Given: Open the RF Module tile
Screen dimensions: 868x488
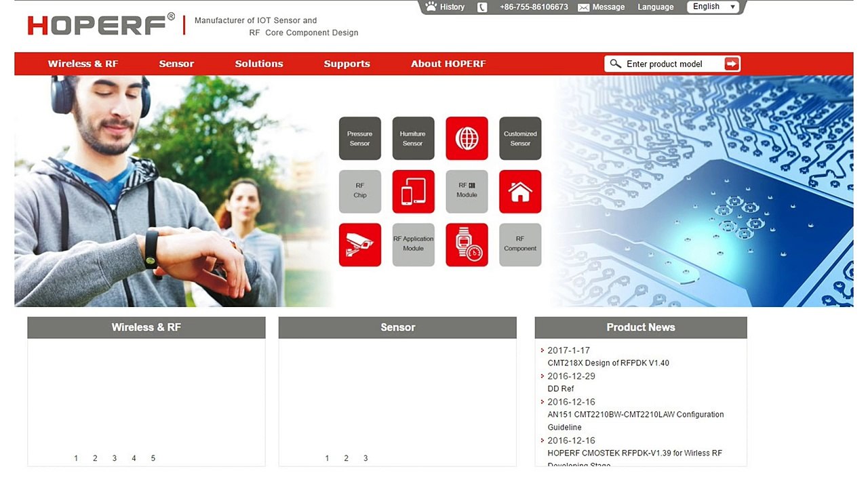Looking at the screenshot, I should click(x=467, y=191).
